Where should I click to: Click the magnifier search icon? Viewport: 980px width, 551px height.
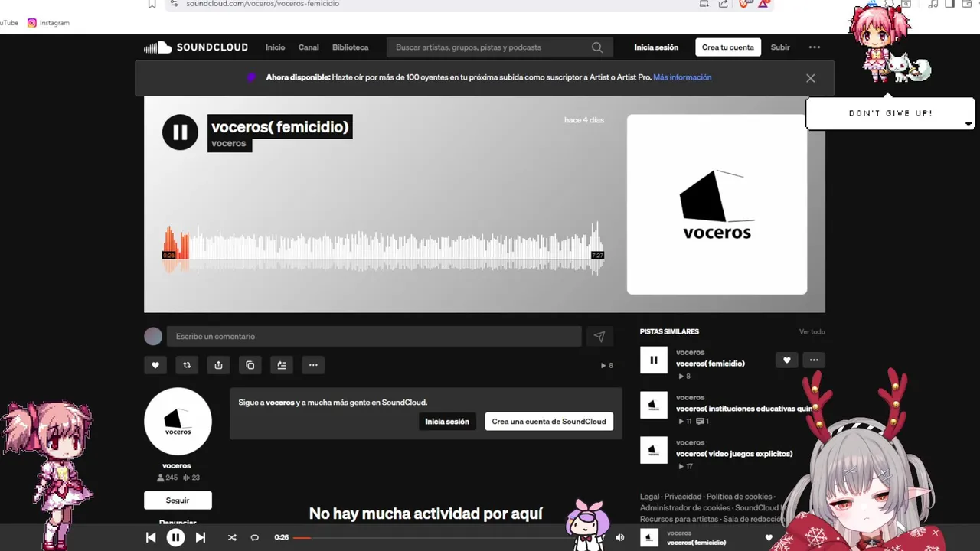pyautogui.click(x=597, y=47)
